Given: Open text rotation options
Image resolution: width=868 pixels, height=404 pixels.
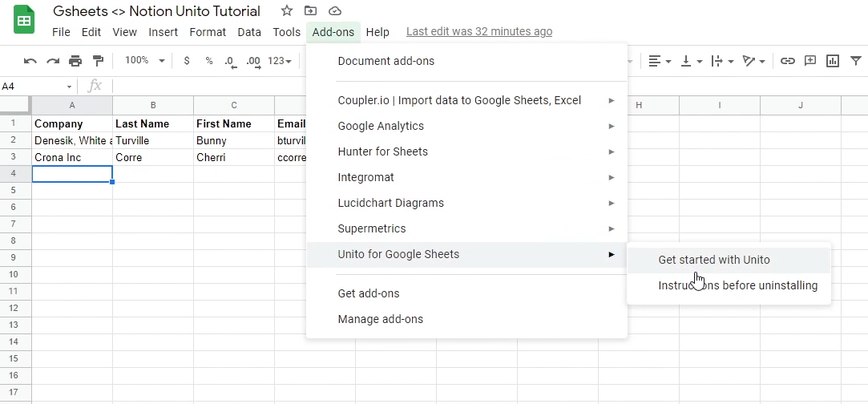Looking at the screenshot, I should pyautogui.click(x=753, y=61).
